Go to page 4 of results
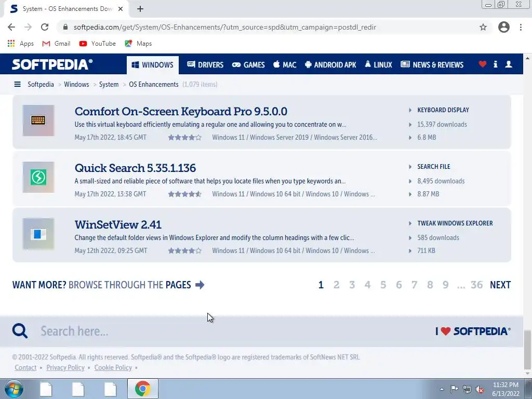532x399 pixels. pos(367,285)
